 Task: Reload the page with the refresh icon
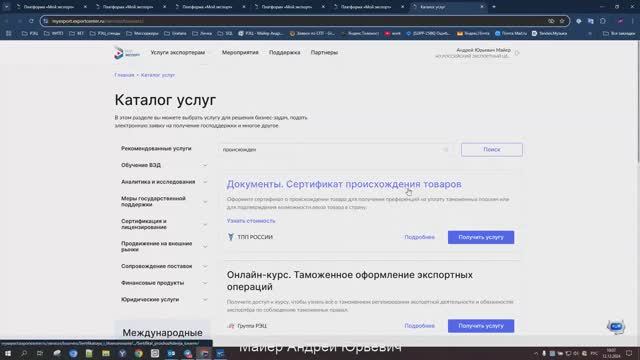(x=31, y=21)
